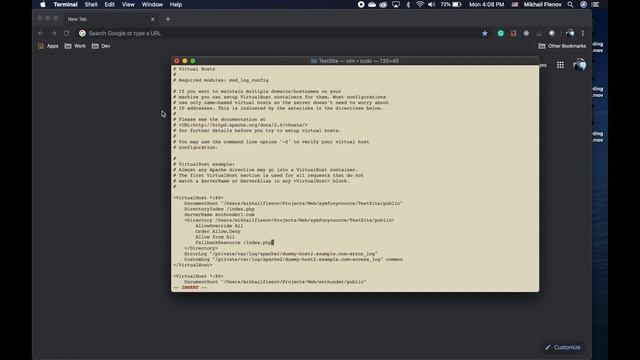Open the Shell menu

point(91,4)
